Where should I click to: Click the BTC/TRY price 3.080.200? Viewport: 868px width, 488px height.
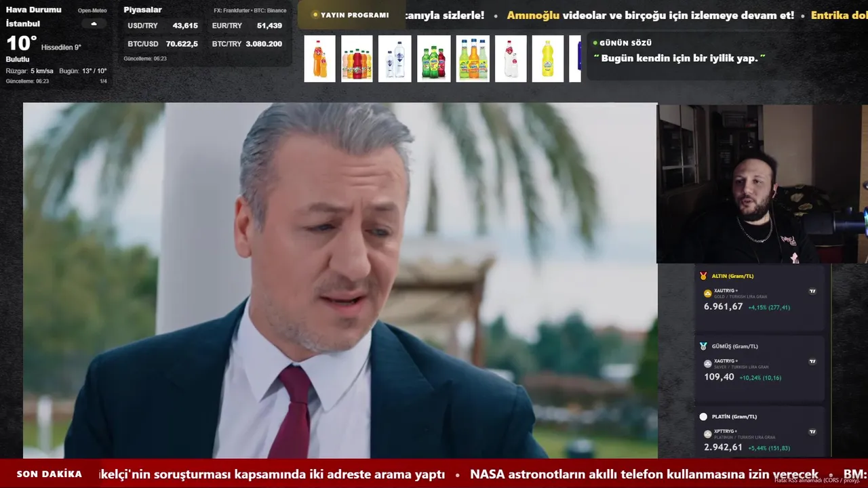tap(264, 44)
